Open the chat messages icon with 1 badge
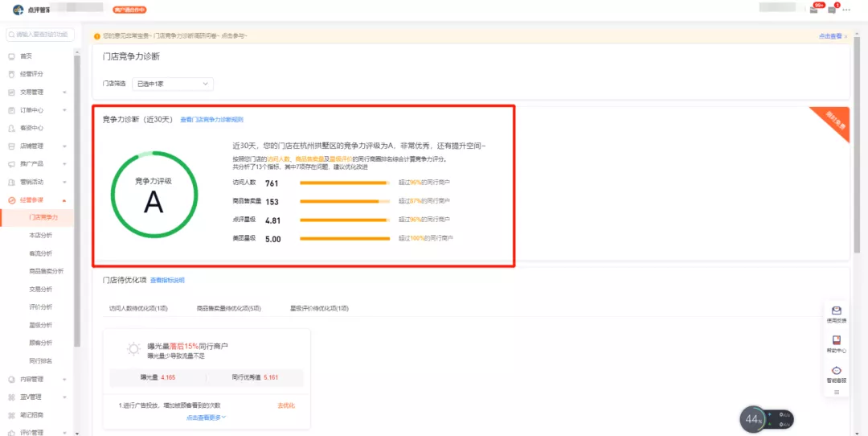 pos(832,10)
